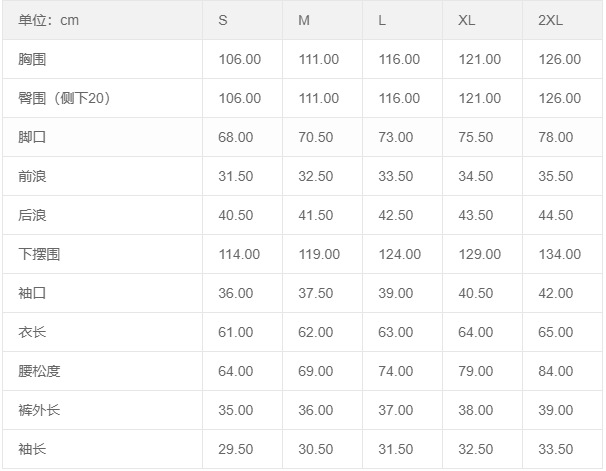Click the 单位：cm header cell
The image size is (606, 471).
[x=49, y=20]
